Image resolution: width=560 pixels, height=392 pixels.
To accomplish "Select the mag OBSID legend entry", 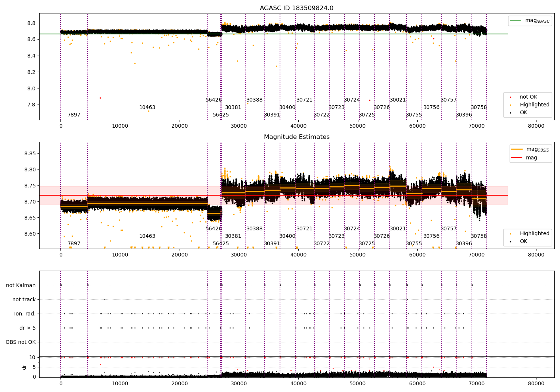I will point(530,149).
